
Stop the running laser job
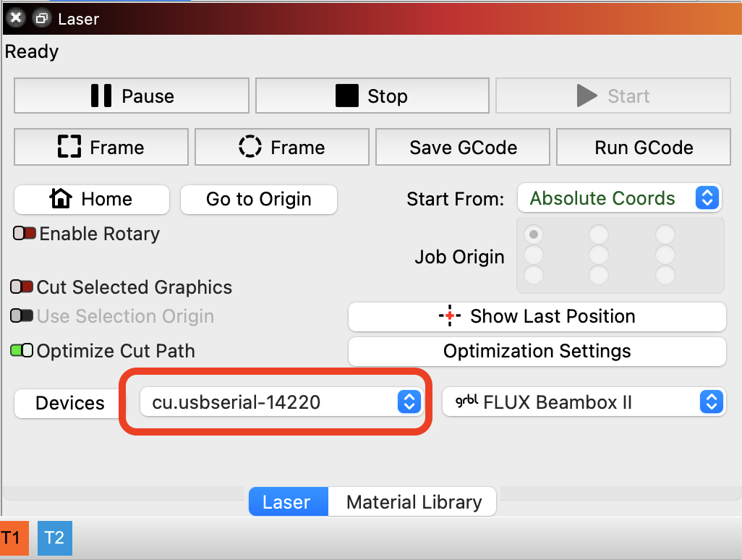pos(372,96)
